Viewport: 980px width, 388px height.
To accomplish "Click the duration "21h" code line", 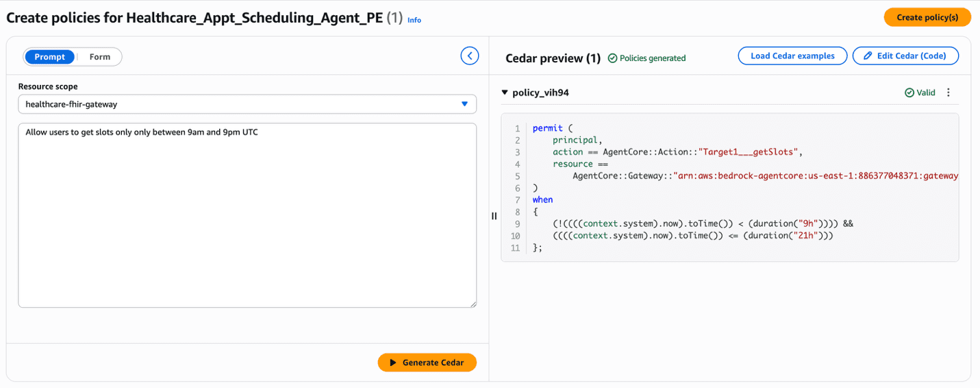I will (x=692, y=236).
